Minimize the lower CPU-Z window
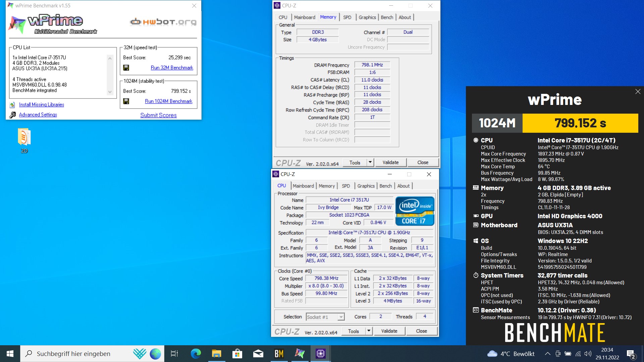 390,174
